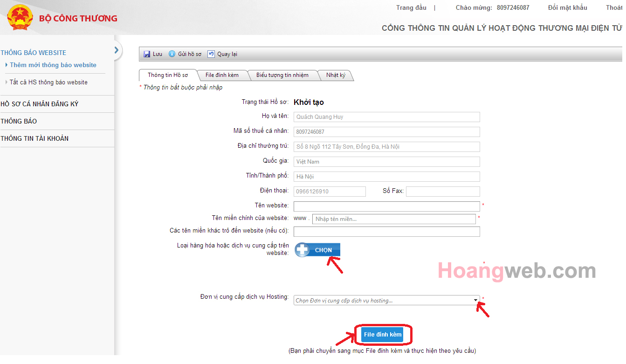
Task: Open Thêm mới thông báo website link
Action: tap(53, 65)
